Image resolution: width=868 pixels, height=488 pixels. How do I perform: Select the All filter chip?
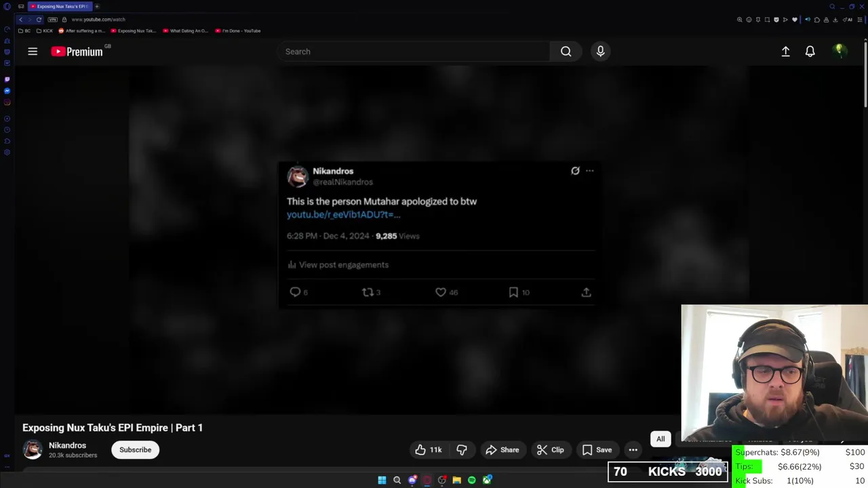[660, 439]
